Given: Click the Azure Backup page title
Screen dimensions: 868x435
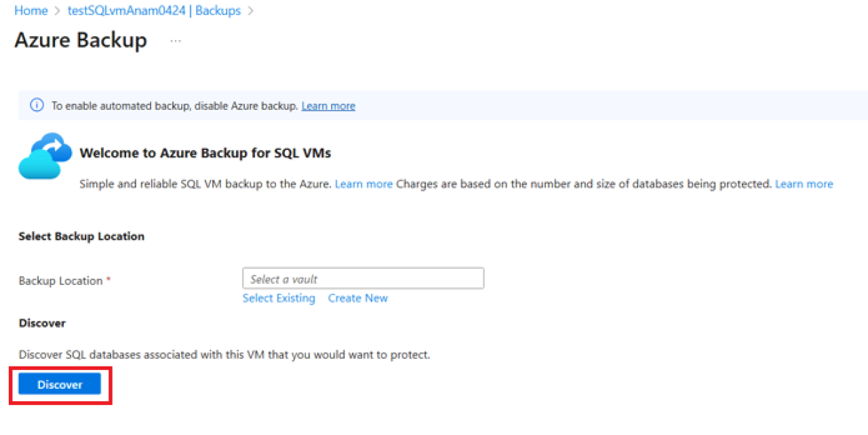Looking at the screenshot, I should click(81, 40).
